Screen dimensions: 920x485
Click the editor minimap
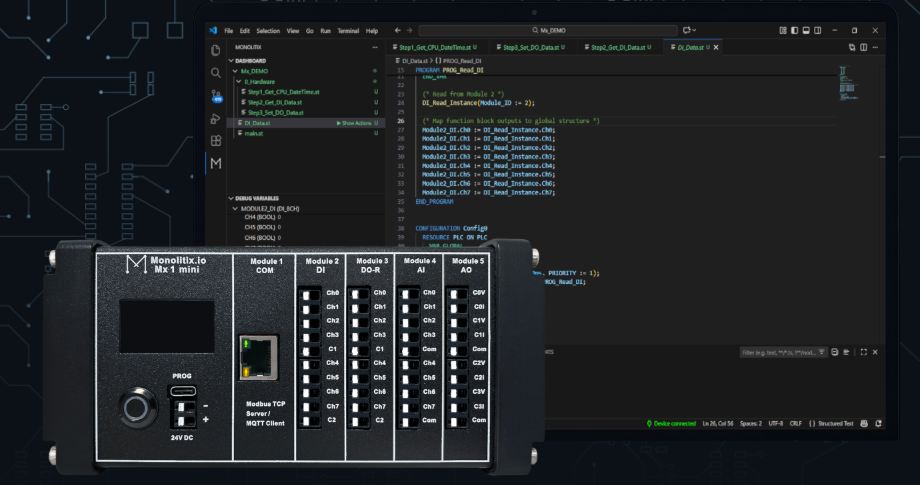(847, 83)
